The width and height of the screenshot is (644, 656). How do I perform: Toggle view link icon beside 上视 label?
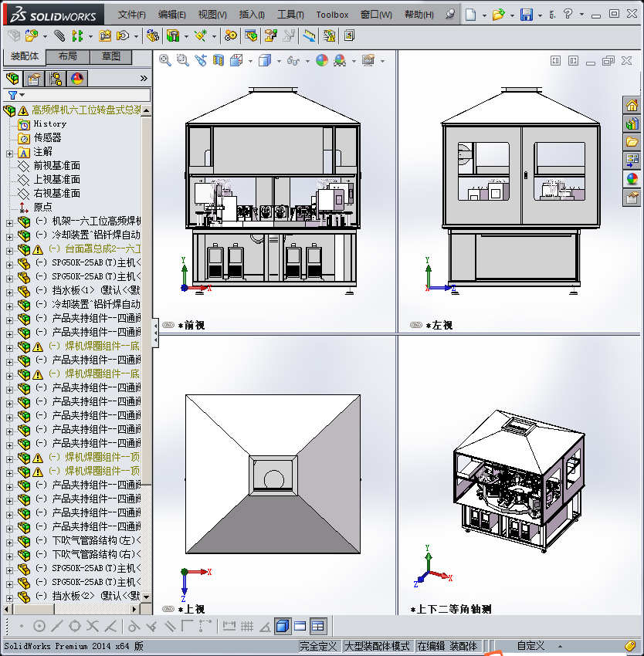tap(168, 609)
